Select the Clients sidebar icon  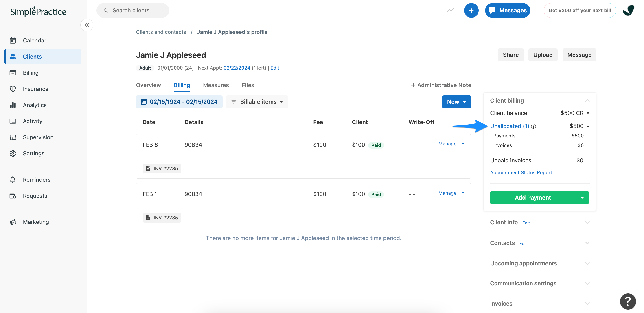tap(13, 56)
